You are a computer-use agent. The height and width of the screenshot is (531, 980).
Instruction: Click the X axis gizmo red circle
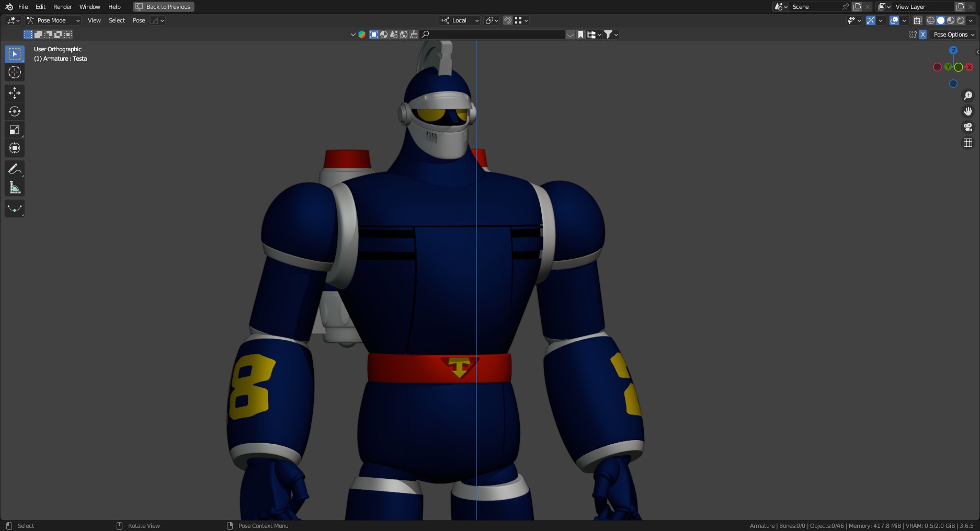click(x=969, y=67)
